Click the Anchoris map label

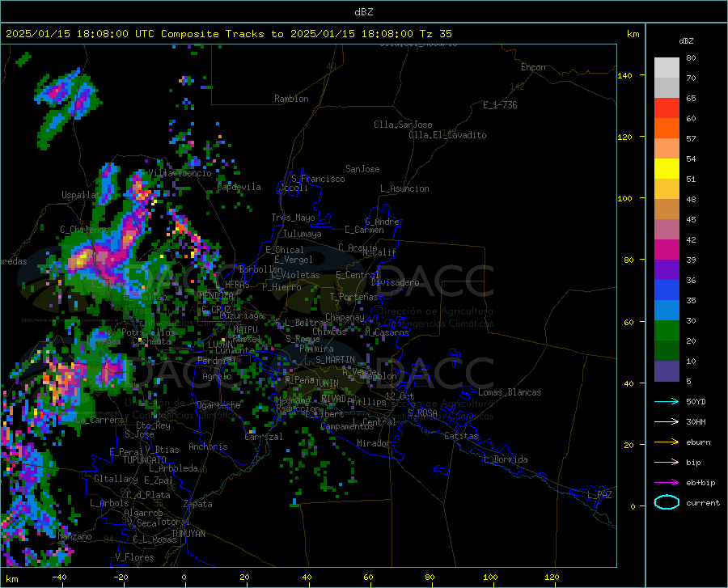[x=208, y=447]
